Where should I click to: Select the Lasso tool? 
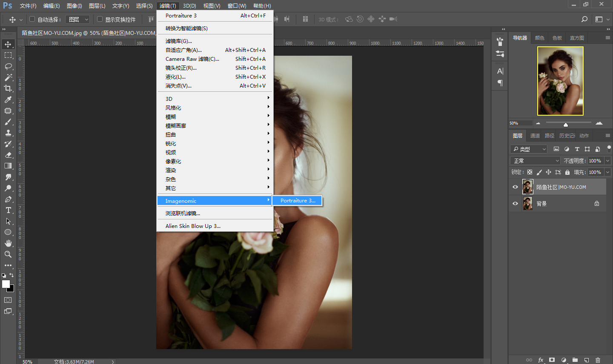click(x=8, y=66)
